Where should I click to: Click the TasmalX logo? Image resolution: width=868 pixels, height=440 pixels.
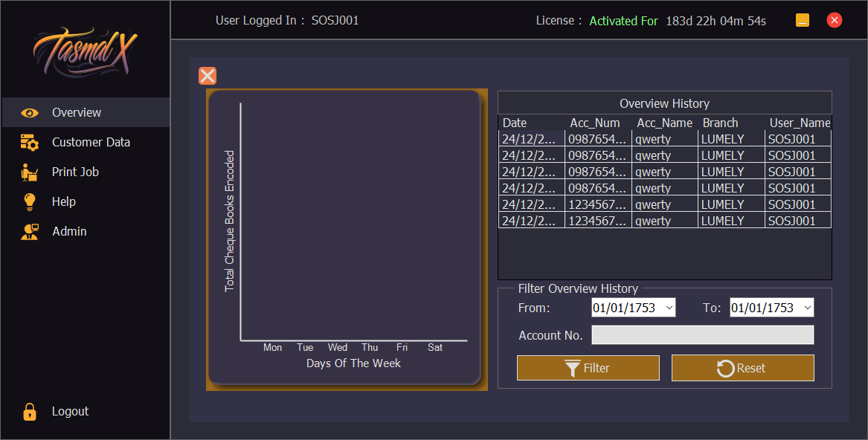(x=85, y=52)
